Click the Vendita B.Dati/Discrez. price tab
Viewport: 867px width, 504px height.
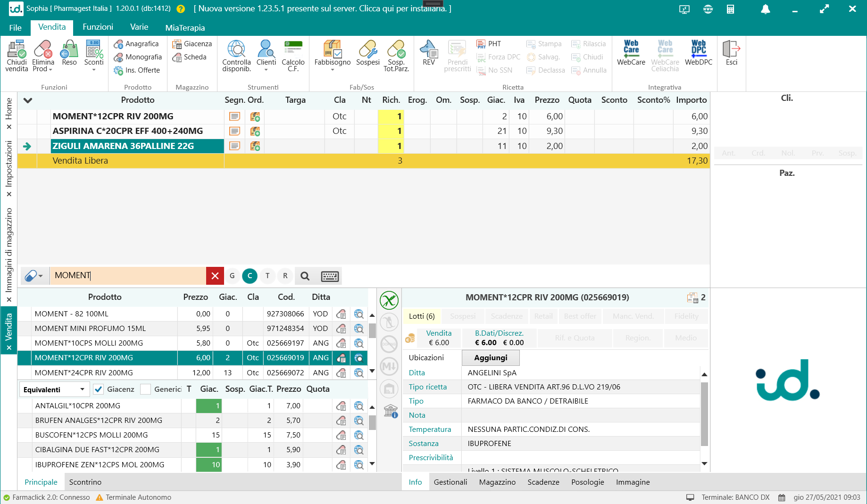(x=499, y=338)
